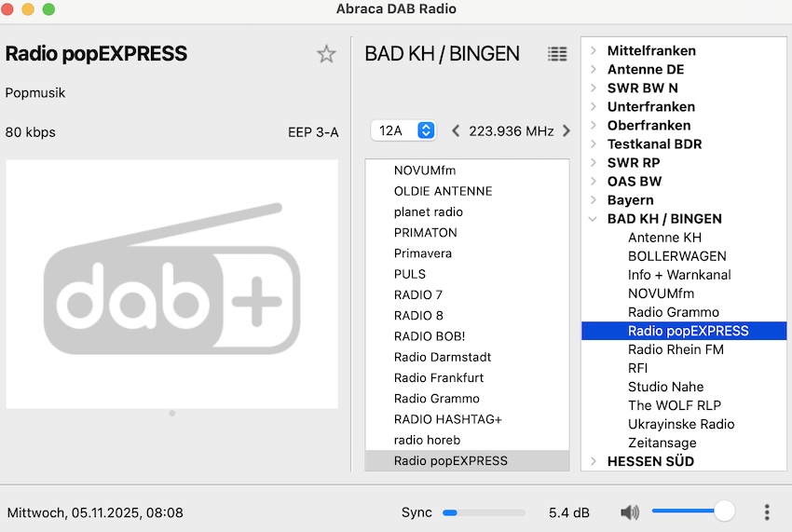Choose Studio Nahe in the ensemble tree

coord(665,387)
